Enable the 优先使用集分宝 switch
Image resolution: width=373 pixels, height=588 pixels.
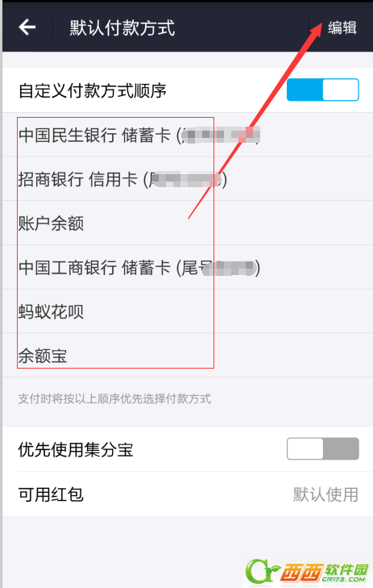pos(323,448)
